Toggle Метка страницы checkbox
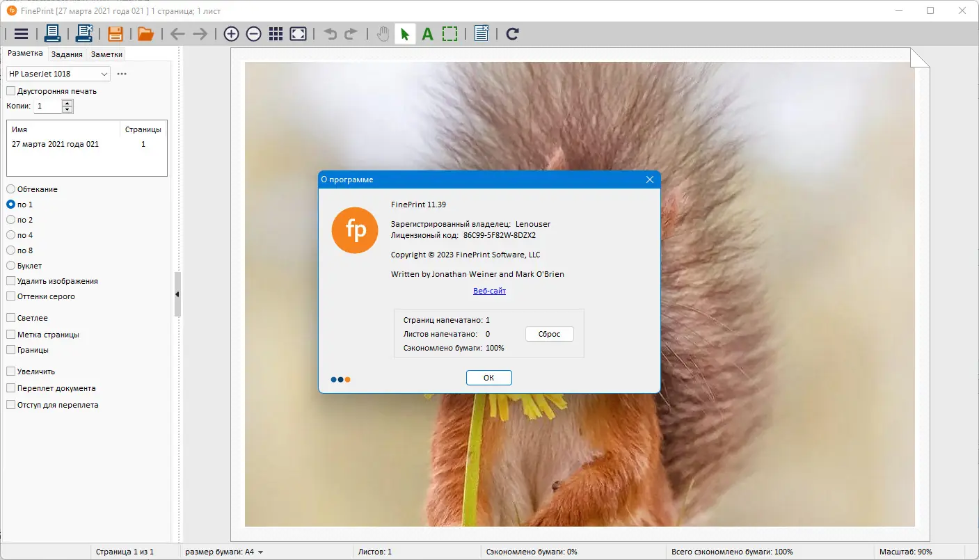 pyautogui.click(x=11, y=335)
